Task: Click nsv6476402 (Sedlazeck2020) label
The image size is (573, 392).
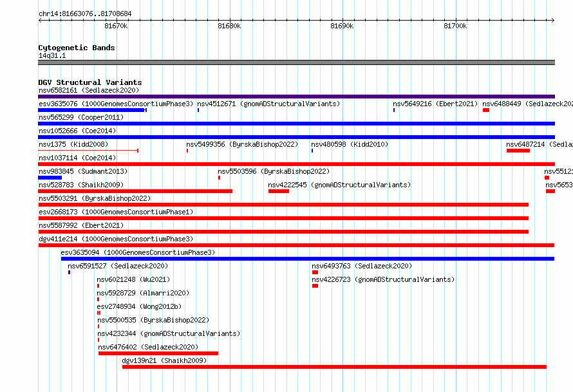Action: (148, 347)
